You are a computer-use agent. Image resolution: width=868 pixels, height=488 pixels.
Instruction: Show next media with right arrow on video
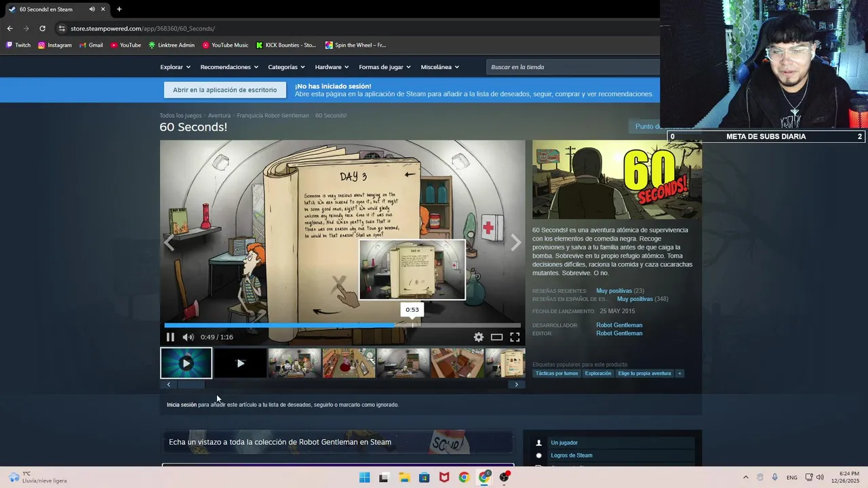[515, 242]
